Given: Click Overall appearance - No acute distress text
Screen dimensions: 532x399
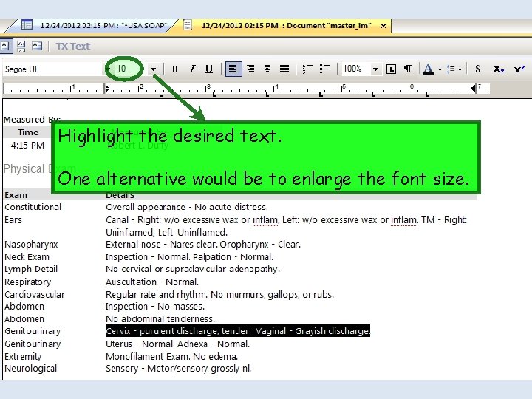Looking at the screenshot, I should (186, 207).
